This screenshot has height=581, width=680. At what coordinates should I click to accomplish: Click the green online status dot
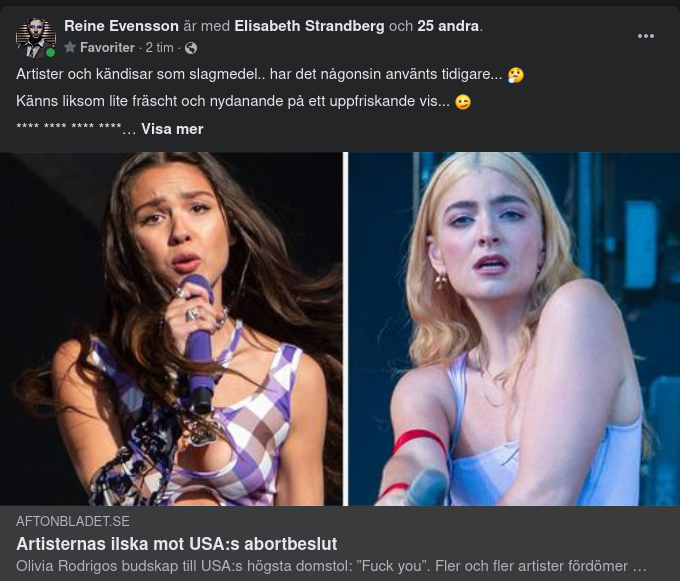[x=51, y=52]
